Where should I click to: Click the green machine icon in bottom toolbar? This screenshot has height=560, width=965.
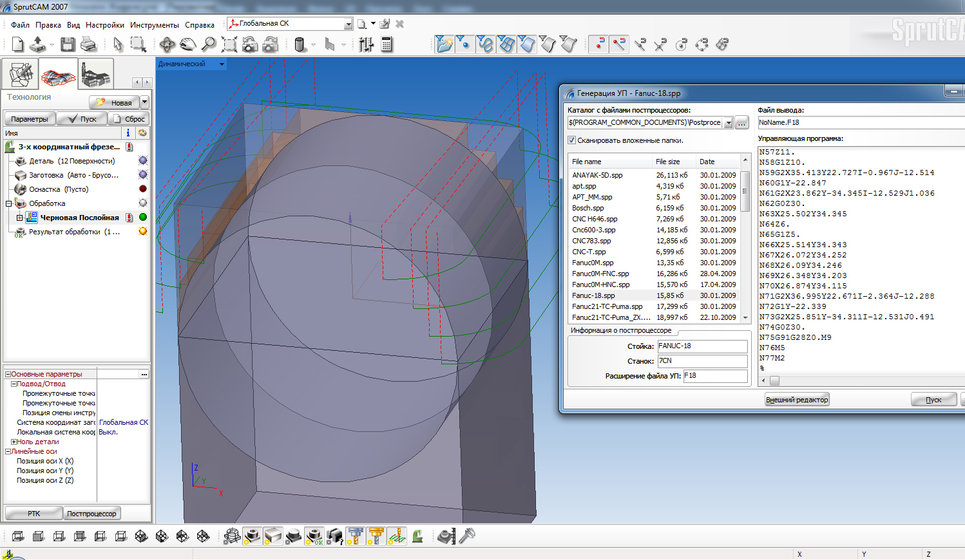(x=417, y=536)
